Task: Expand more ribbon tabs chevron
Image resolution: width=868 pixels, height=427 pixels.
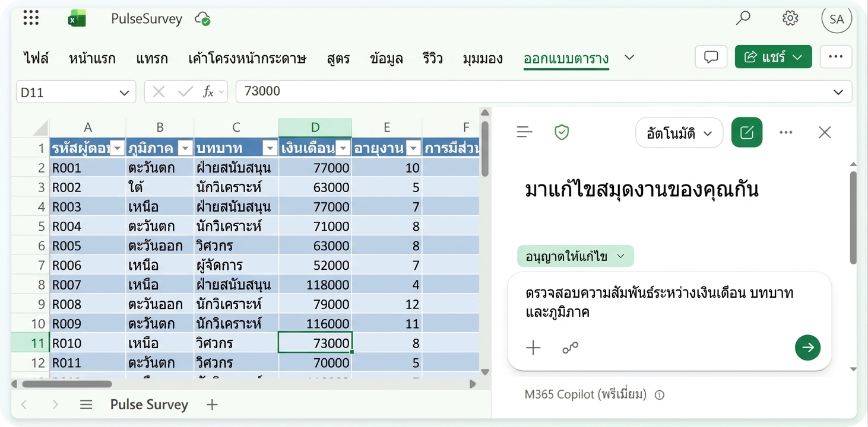Action: tap(630, 58)
